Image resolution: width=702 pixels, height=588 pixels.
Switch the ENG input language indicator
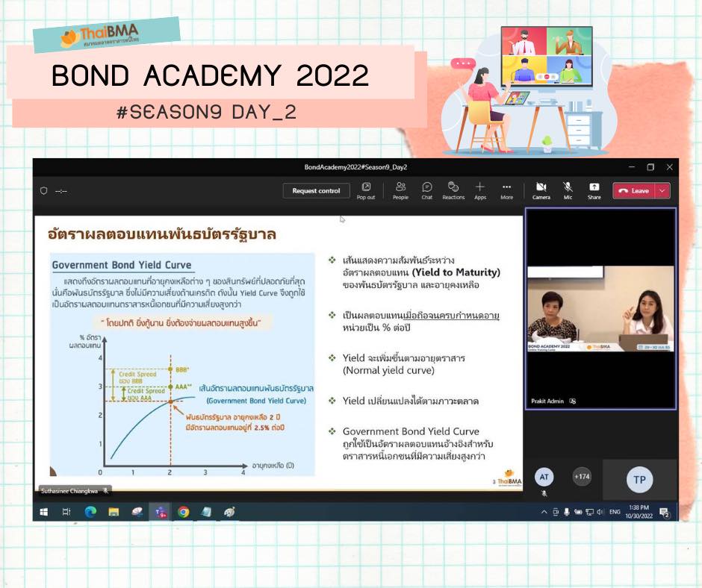pos(615,512)
